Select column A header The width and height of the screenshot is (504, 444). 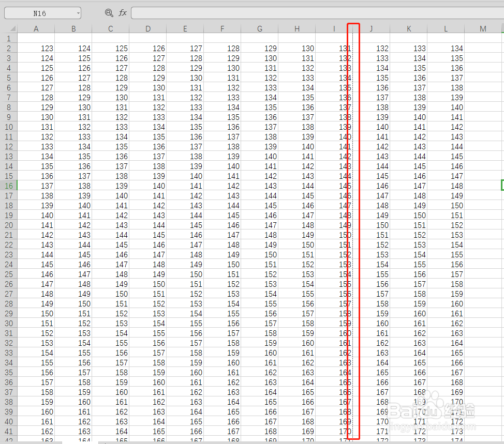pyautogui.click(x=36, y=28)
